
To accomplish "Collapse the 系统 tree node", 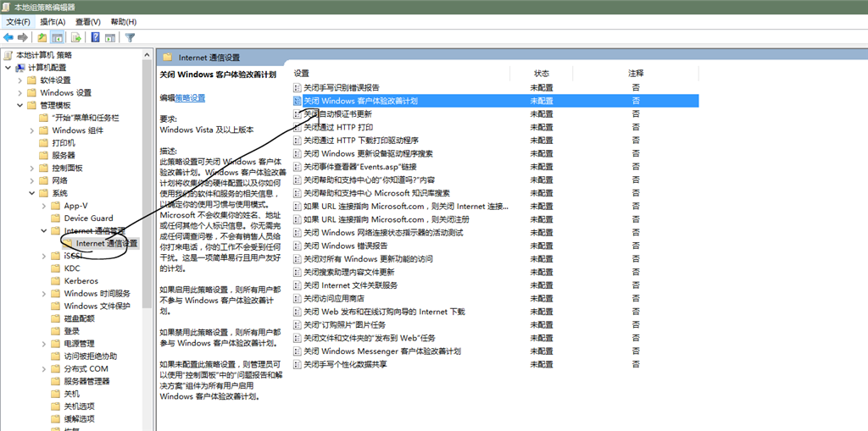I will [x=32, y=193].
